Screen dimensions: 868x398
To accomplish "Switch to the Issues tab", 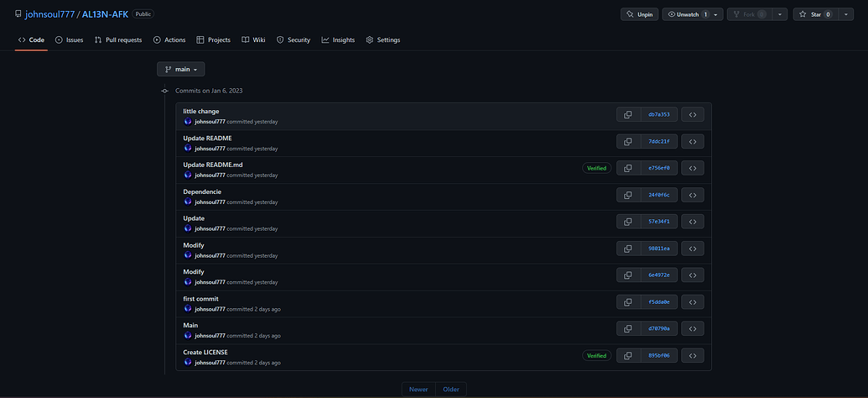I will 70,39.
